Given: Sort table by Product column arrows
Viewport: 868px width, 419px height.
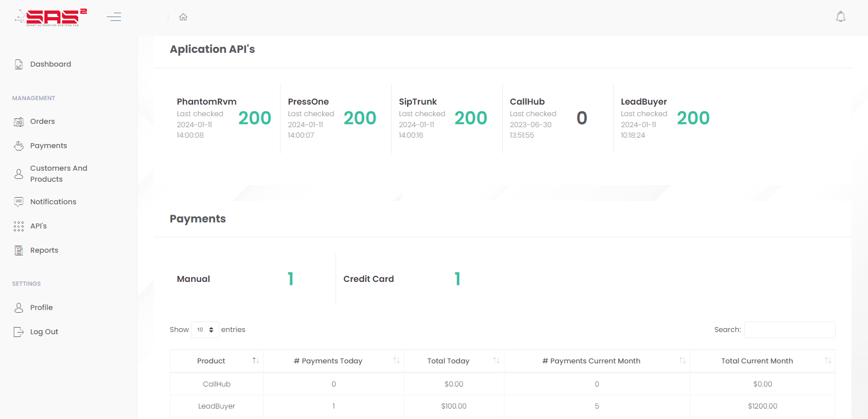Looking at the screenshot, I should (x=256, y=361).
